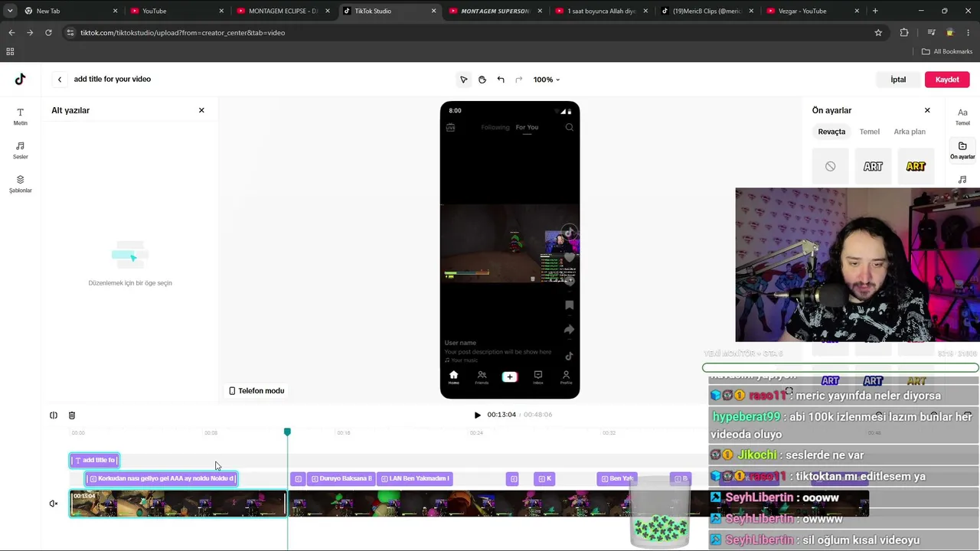
Task: Open the Ön ayarlar sidebar section
Action: [962, 150]
